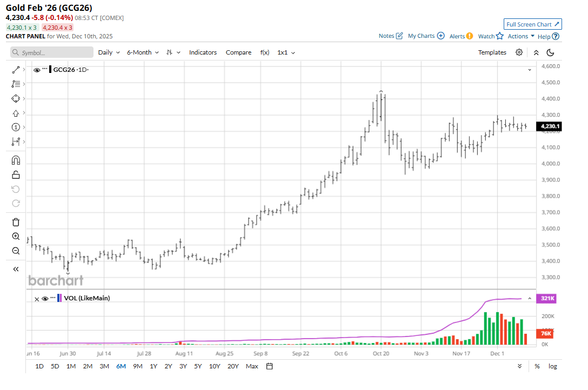The width and height of the screenshot is (588, 390).
Task: Zoom out with the magnifier minus
Action: coord(16,251)
